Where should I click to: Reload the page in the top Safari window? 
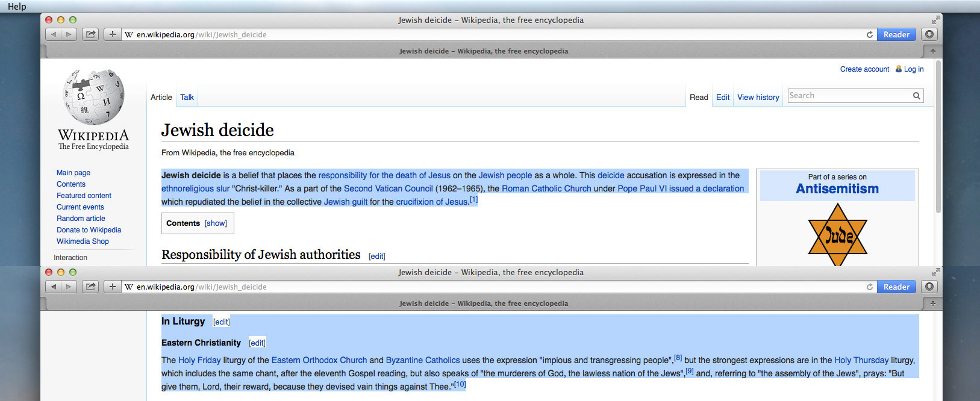coord(869,35)
